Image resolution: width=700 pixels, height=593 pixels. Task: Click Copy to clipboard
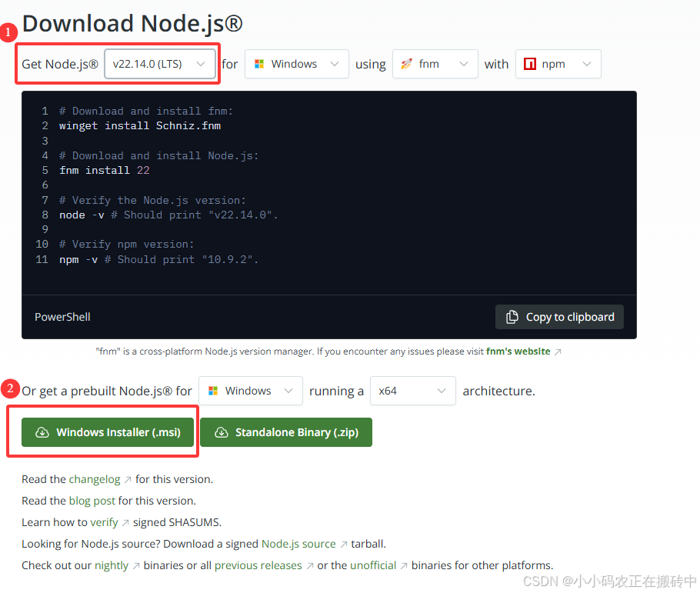click(x=559, y=316)
